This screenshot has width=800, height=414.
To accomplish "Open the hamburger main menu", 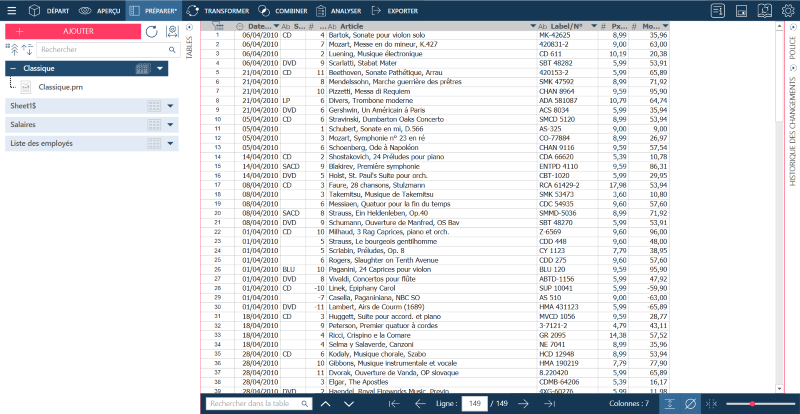I will [11, 10].
